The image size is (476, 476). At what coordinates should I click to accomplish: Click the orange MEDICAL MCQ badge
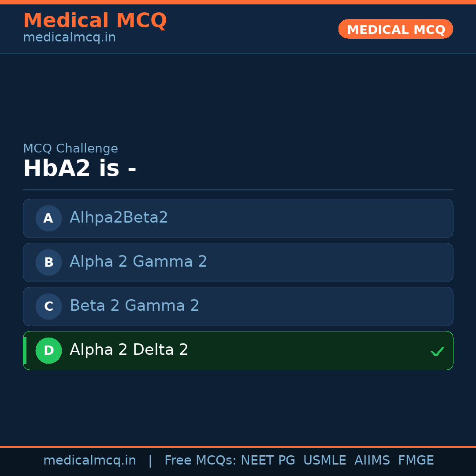pyautogui.click(x=395, y=30)
